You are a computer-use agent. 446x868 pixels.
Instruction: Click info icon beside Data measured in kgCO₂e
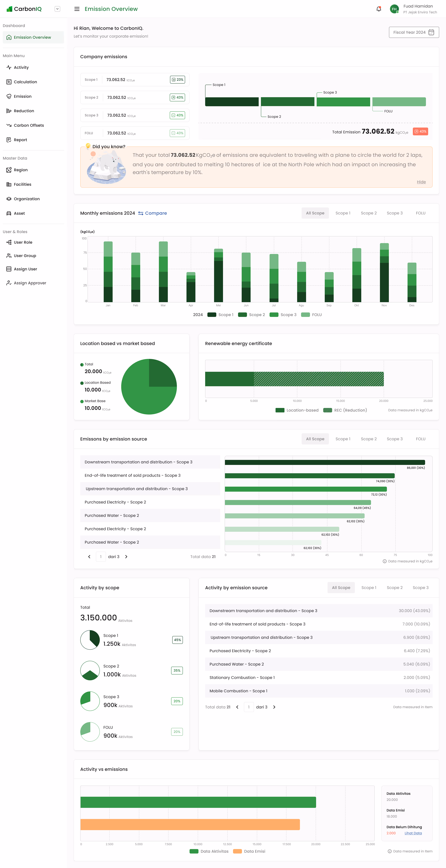coord(385,561)
